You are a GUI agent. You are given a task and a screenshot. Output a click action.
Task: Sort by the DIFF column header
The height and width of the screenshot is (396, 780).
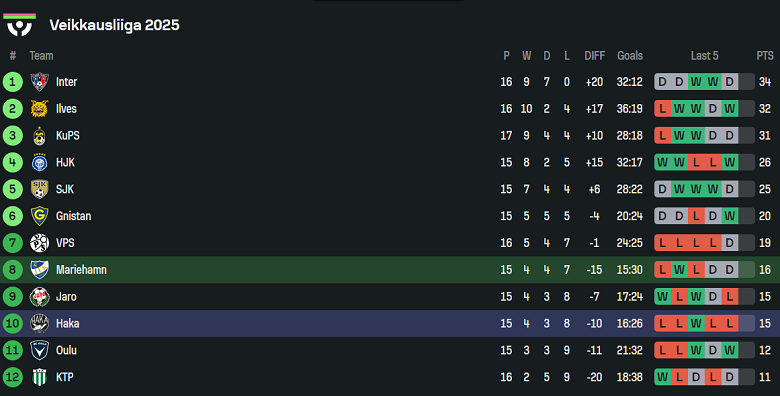[594, 56]
